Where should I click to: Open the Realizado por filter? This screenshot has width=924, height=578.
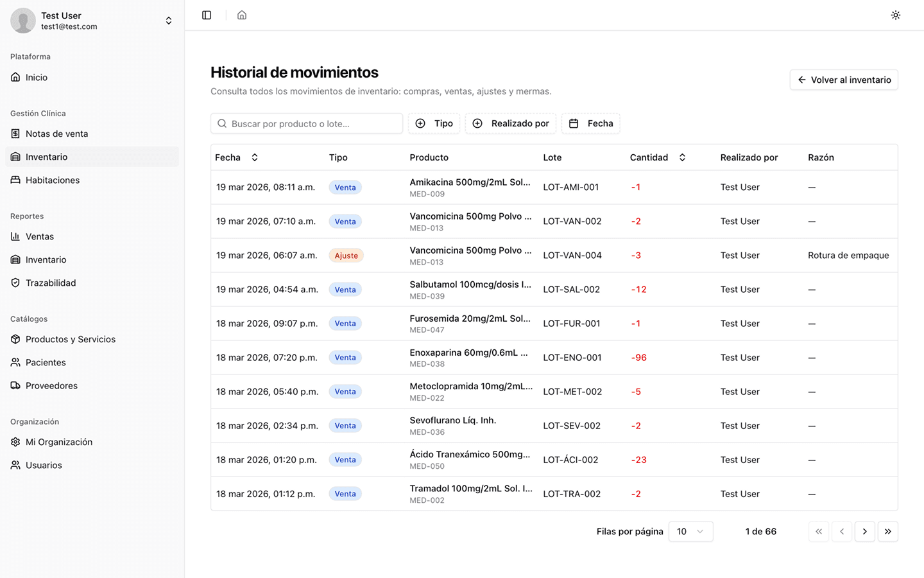[x=511, y=124]
